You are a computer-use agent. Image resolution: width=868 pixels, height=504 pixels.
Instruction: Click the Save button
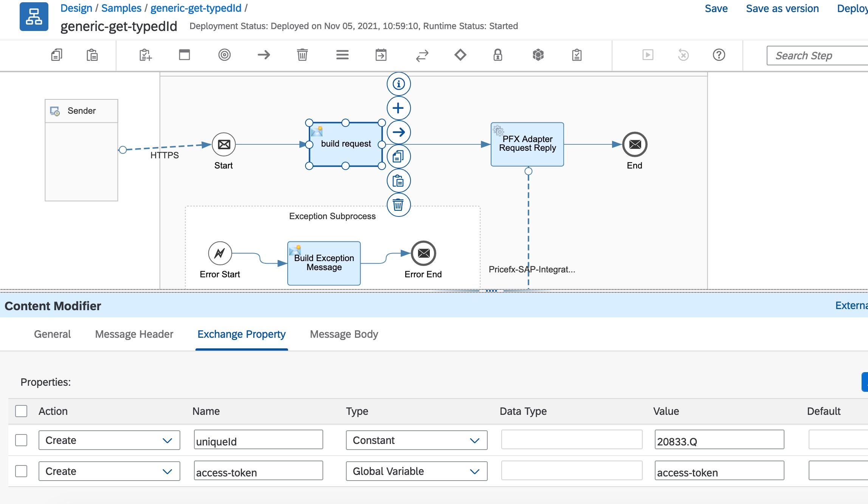[x=716, y=8]
